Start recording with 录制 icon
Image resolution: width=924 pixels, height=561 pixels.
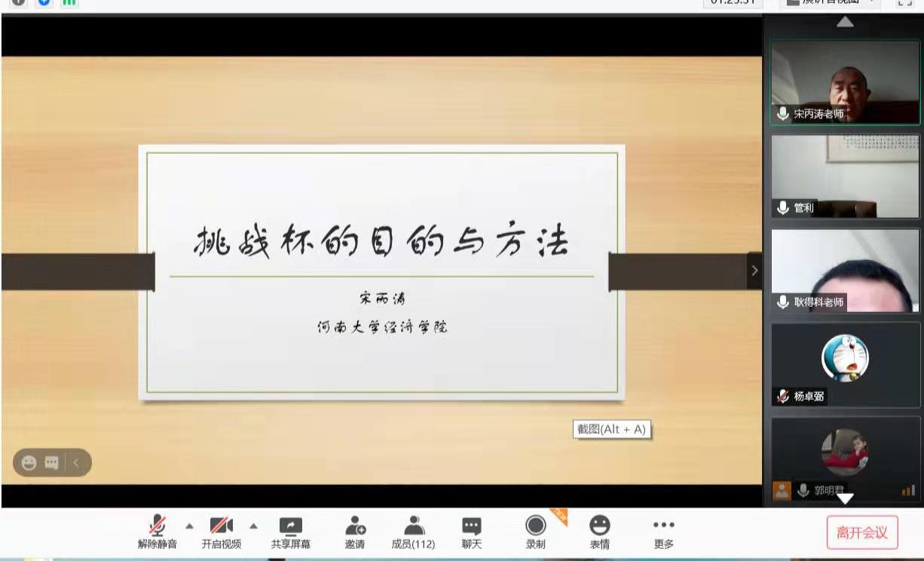[536, 532]
